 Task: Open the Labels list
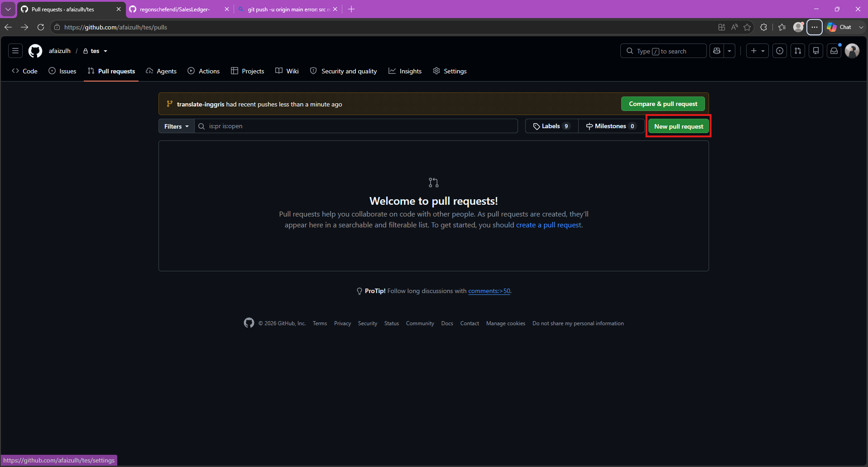(x=551, y=126)
